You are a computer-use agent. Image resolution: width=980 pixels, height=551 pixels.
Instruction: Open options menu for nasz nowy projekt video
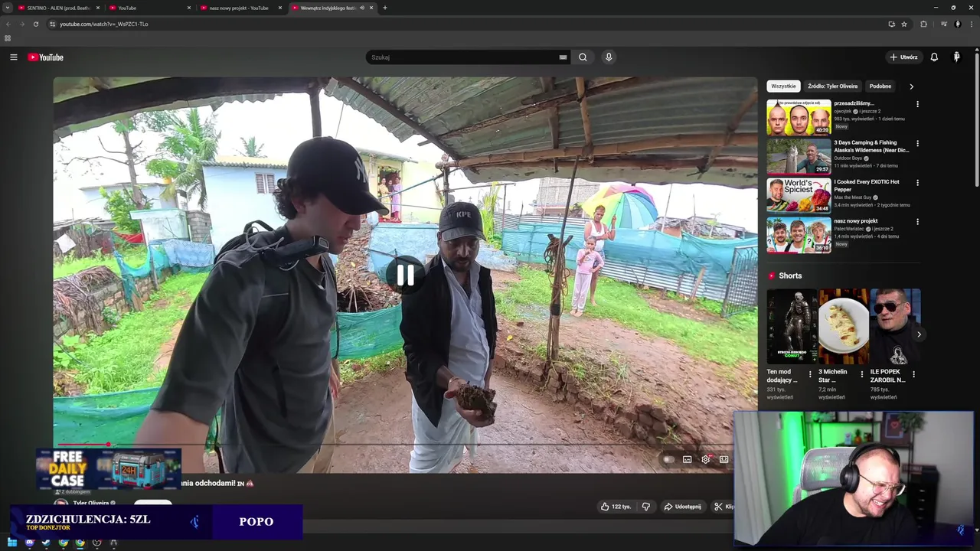(x=917, y=222)
